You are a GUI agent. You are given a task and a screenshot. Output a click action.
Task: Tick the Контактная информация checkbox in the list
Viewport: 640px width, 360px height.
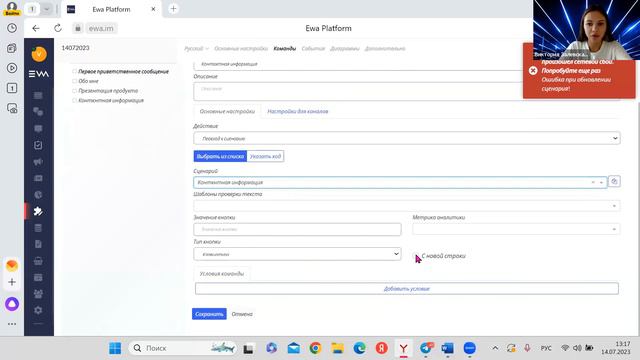point(74,100)
